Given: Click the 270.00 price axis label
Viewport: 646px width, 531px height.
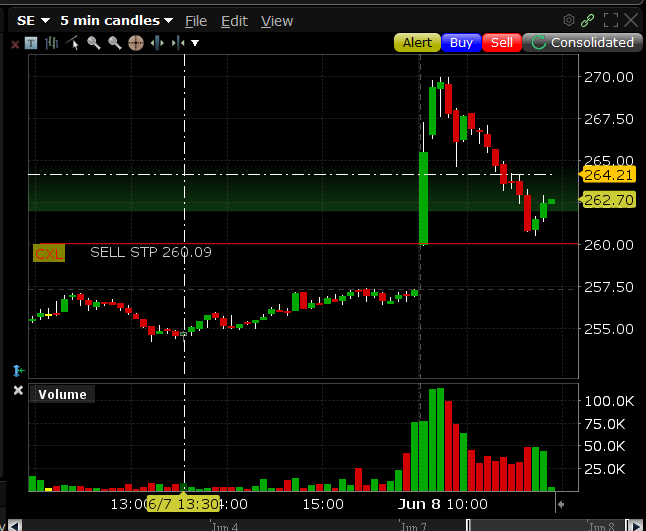Looking at the screenshot, I should (609, 77).
